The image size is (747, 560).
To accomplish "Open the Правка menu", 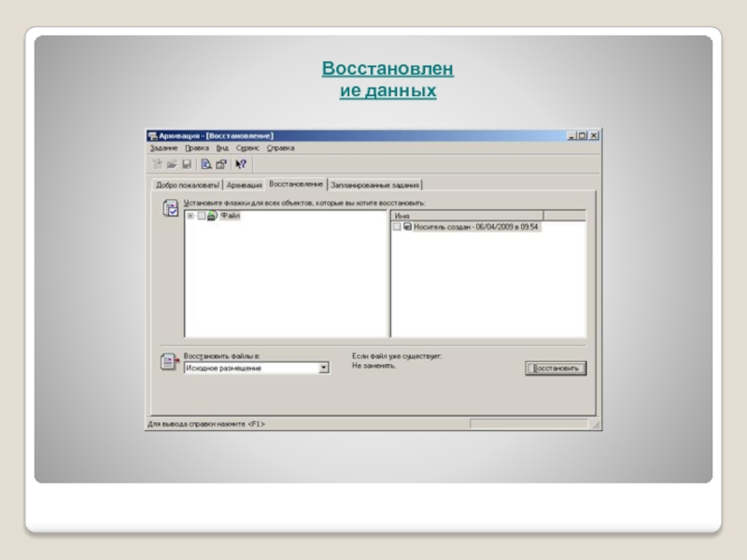I will click(197, 148).
